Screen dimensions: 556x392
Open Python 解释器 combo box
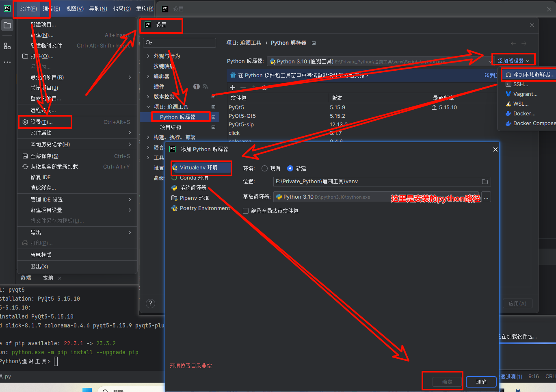tap(381, 61)
